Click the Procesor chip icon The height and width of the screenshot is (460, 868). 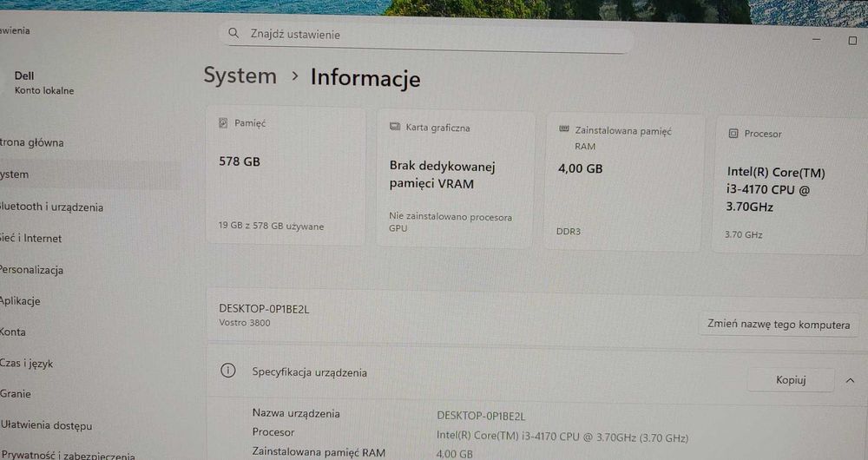(x=733, y=134)
